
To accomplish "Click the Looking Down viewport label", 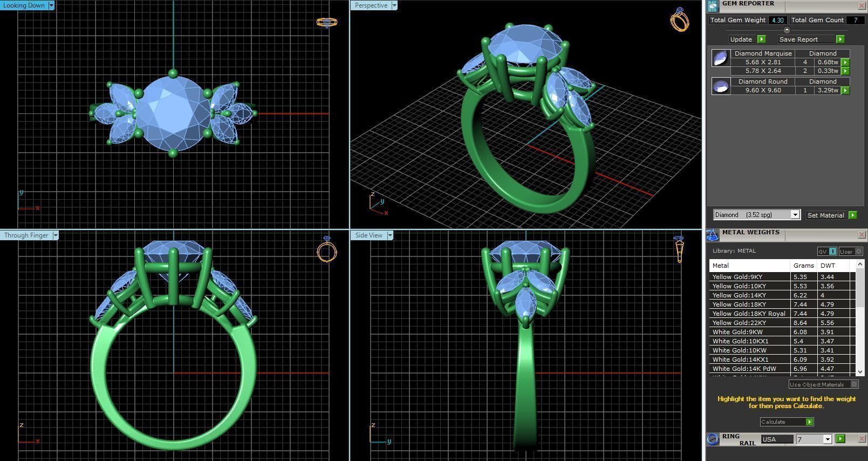I will click(24, 5).
